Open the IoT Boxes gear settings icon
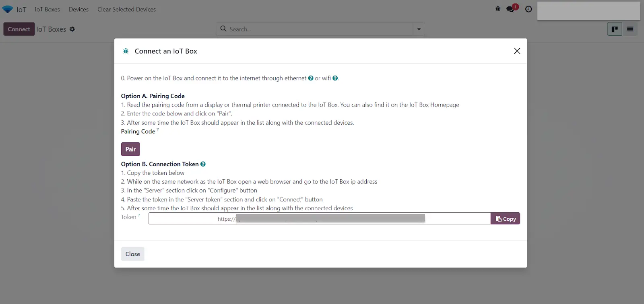Screen dimensions: 644x304 tap(72, 29)
